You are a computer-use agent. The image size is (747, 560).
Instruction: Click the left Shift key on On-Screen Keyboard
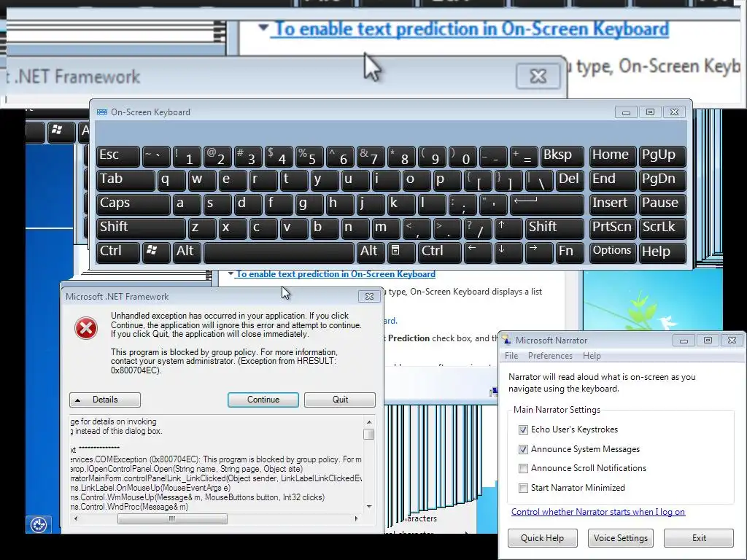pyautogui.click(x=141, y=228)
